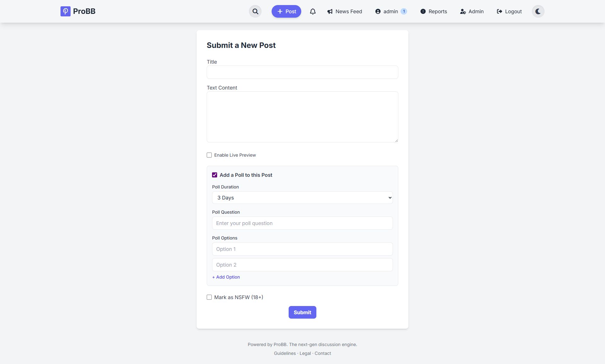The width and height of the screenshot is (605, 364).
Task: Click the Reports exclamation icon
Action: [x=423, y=11]
